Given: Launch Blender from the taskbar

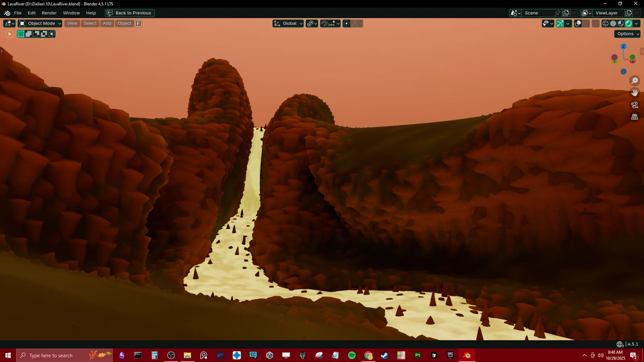Looking at the screenshot, I should pos(466,355).
